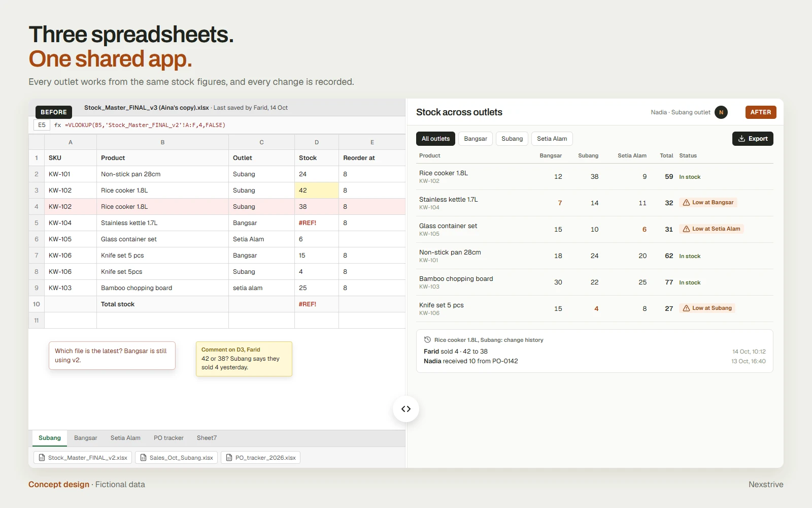
Task: Click warning icon in Low at Setia Alam badge
Action: [686, 229]
